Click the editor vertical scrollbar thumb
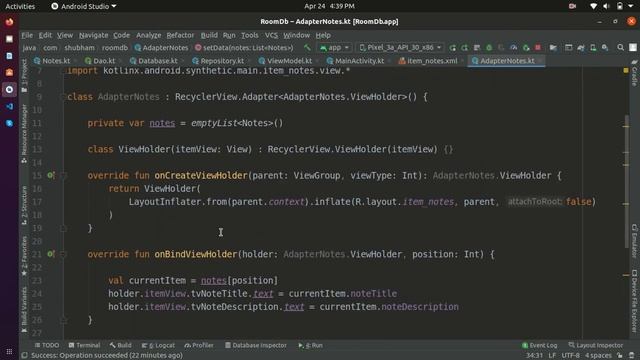This screenshot has height=360, width=640. [627, 182]
